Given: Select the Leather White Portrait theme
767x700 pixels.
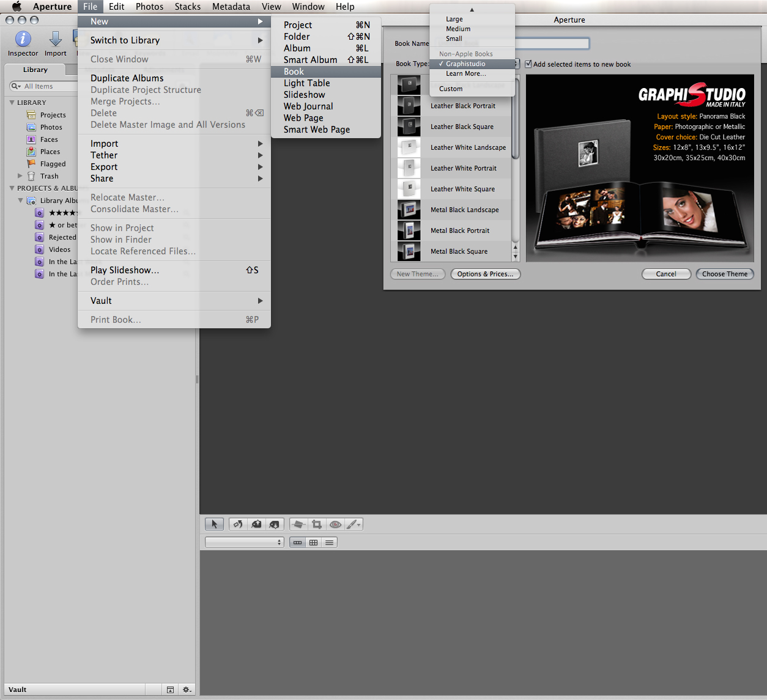Looking at the screenshot, I should pos(451,168).
